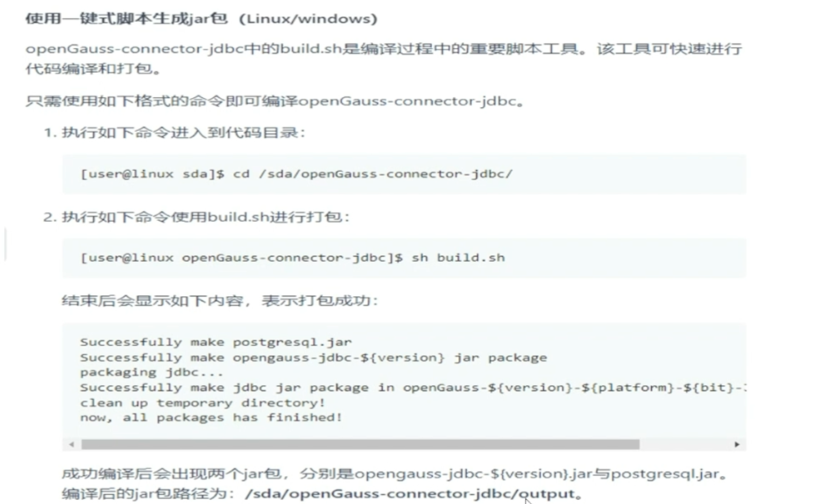823x504 pixels.
Task: Click the sentence about the command format for compiling
Action: (274, 101)
